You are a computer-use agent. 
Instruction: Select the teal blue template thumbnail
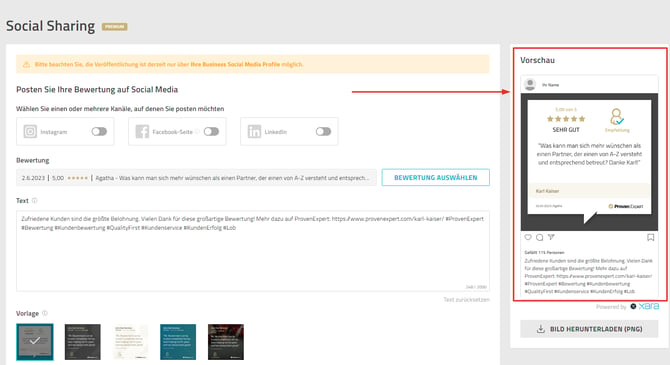pos(178,342)
